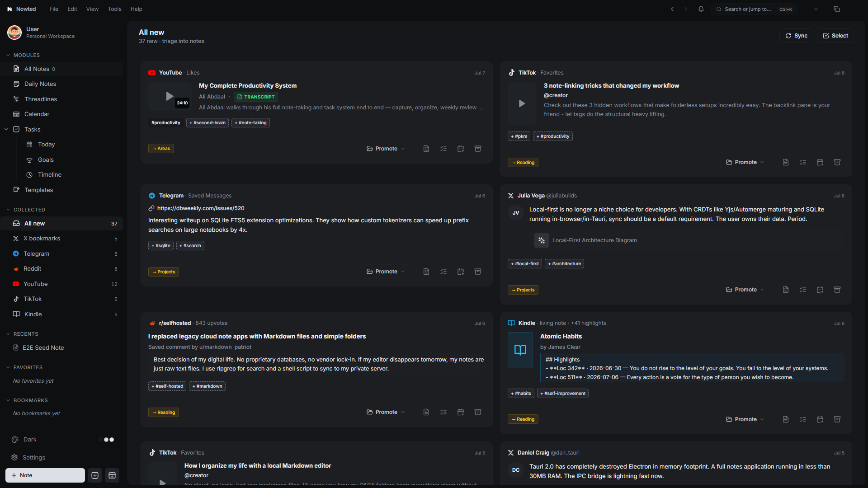Click the new daily note calendar icon
Image resolution: width=868 pixels, height=488 pixels.
pyautogui.click(x=112, y=475)
